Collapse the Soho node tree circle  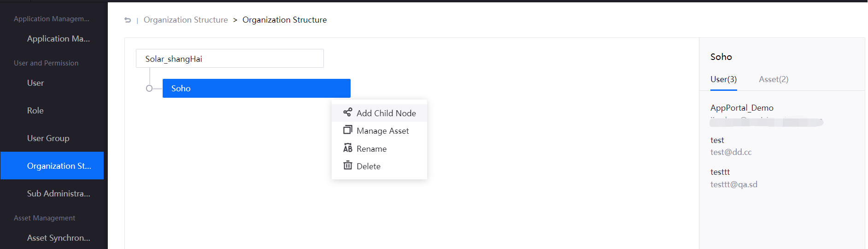(149, 89)
